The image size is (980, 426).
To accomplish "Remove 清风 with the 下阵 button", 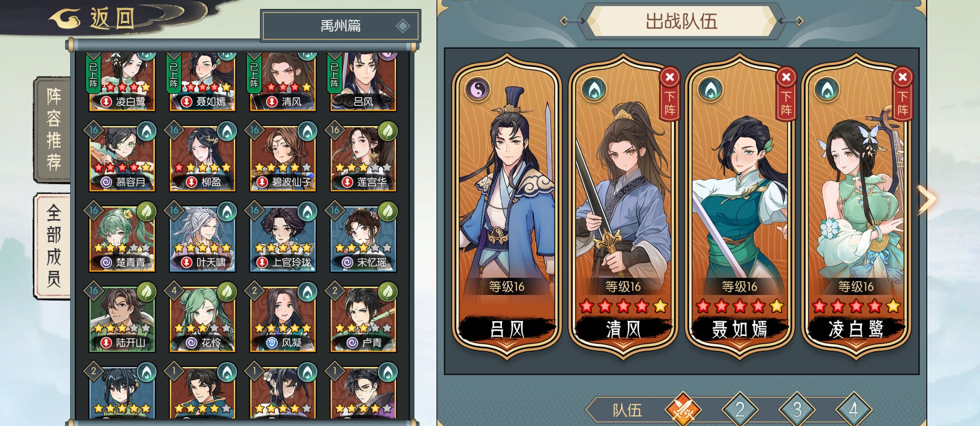I will coord(670,94).
